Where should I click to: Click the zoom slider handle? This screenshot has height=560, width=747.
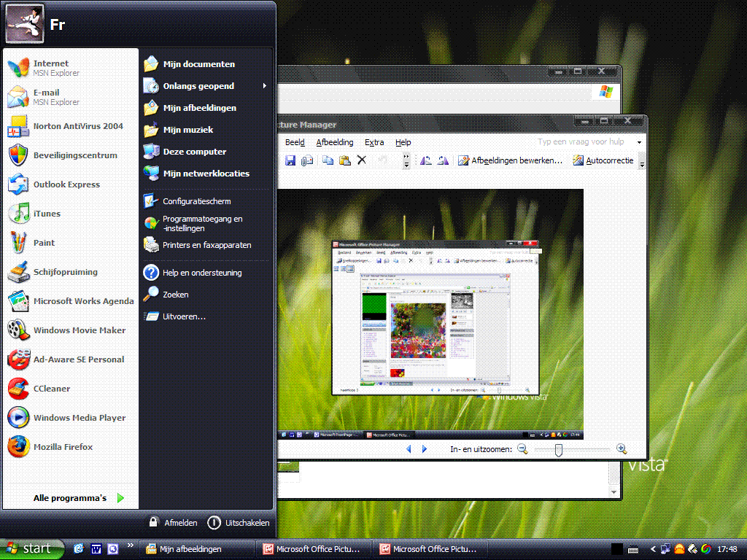(x=558, y=449)
